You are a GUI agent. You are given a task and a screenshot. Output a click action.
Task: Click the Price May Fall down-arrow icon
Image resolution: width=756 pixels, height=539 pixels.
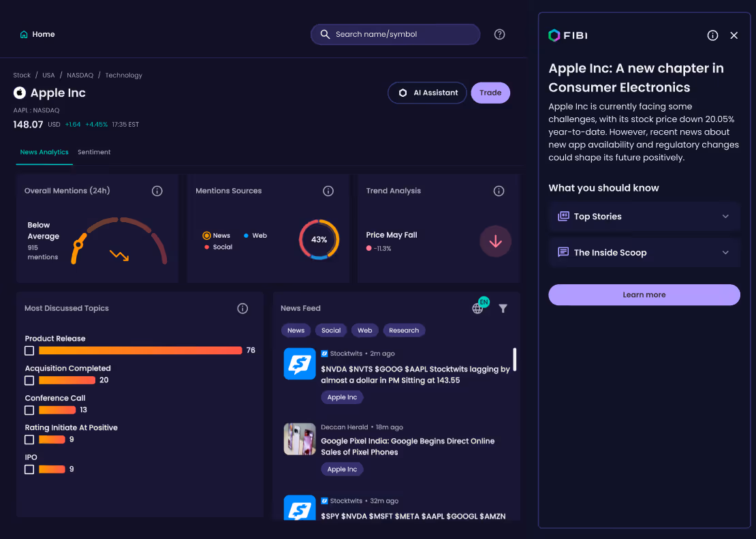(496, 241)
